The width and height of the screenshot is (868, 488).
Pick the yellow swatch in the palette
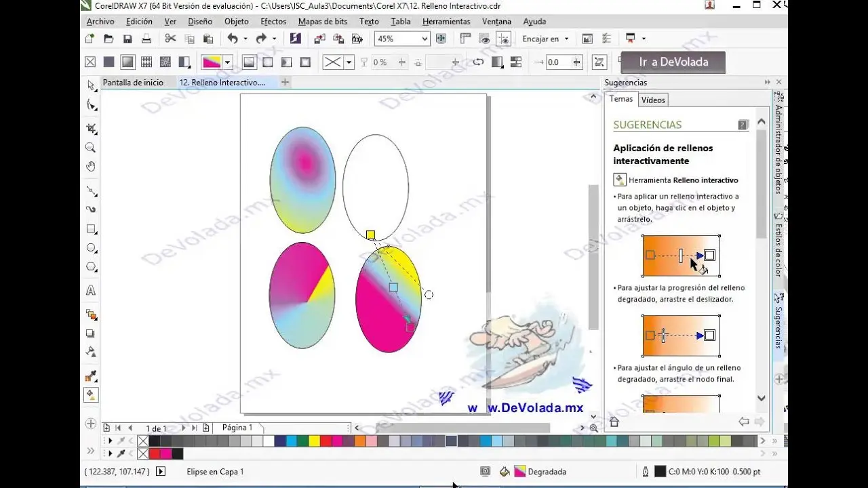coord(314,441)
